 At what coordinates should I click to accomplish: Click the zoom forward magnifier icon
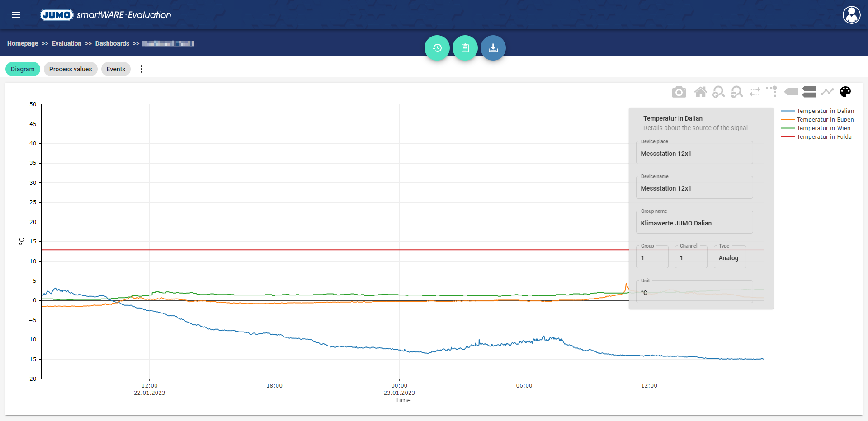pyautogui.click(x=736, y=92)
